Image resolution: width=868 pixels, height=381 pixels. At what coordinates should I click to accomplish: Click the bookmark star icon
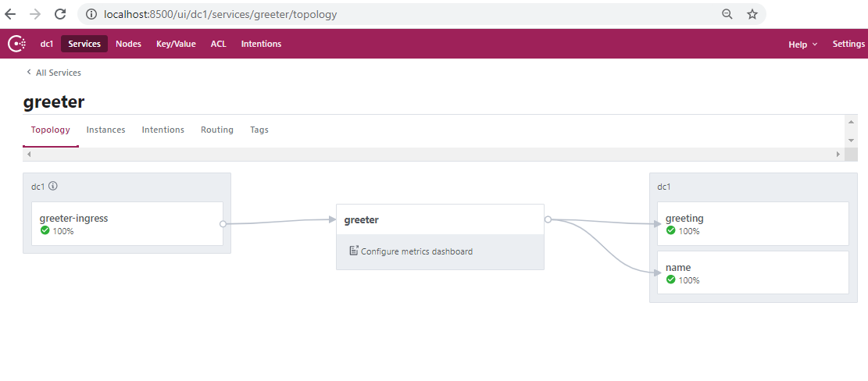tap(752, 14)
